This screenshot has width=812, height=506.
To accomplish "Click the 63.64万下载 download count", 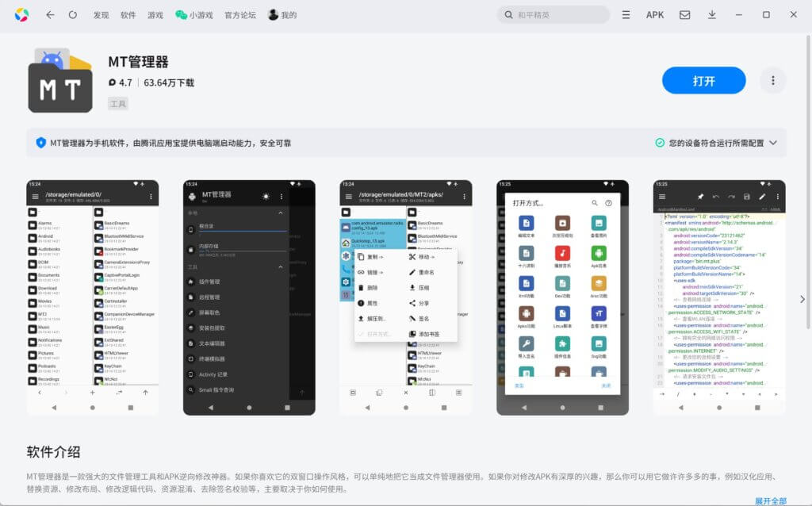I will (169, 82).
